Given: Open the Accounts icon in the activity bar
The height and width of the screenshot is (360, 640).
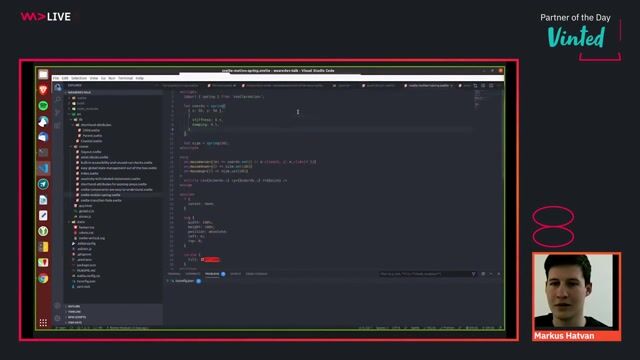Looking at the screenshot, I should click(58, 305).
